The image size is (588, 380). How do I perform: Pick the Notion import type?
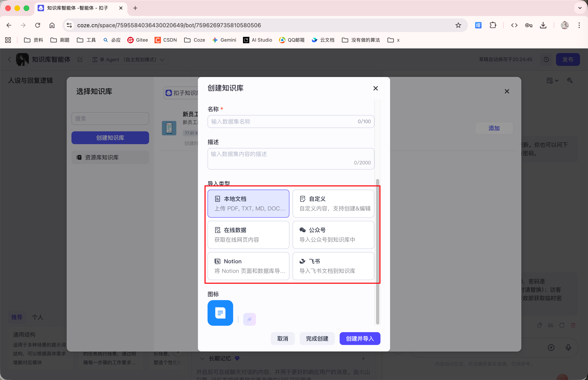(x=248, y=266)
